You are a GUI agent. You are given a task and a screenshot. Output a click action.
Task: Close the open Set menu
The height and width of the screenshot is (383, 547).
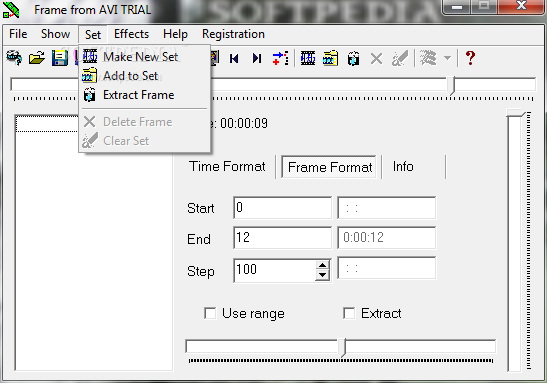[x=93, y=35]
